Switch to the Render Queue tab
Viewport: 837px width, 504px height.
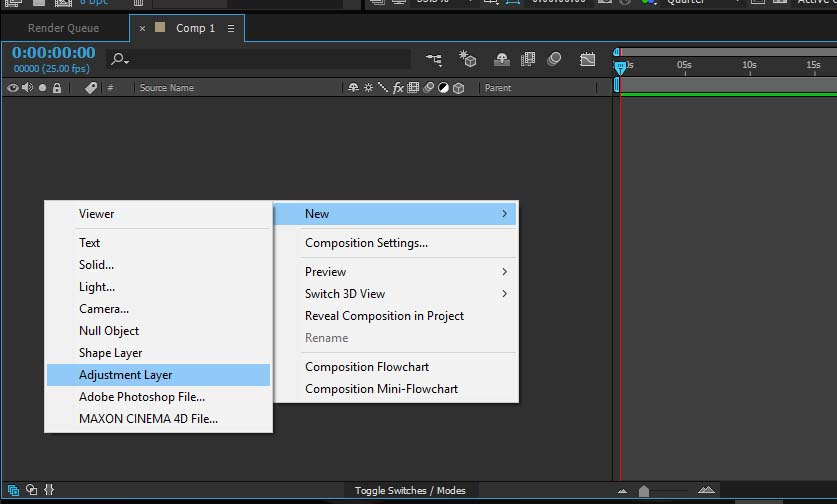tap(63, 29)
